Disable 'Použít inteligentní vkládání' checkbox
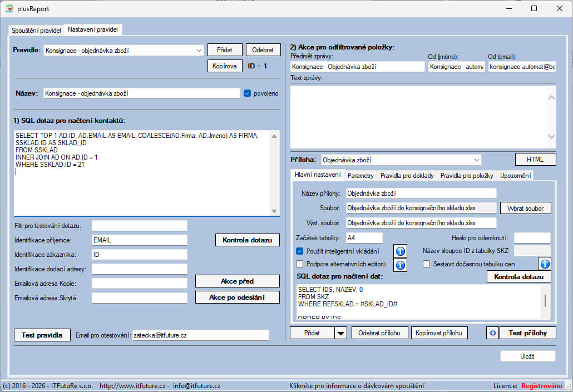Viewport: 573px width, 392px height. [300, 251]
